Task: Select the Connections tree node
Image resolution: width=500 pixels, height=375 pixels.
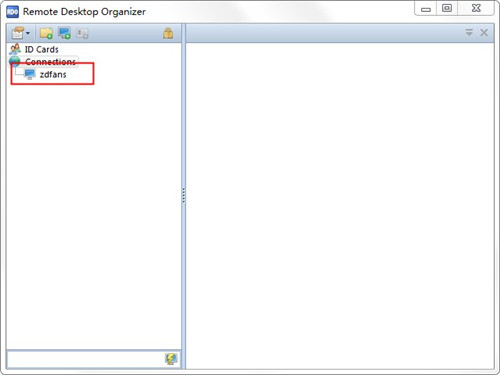Action: 50,62
